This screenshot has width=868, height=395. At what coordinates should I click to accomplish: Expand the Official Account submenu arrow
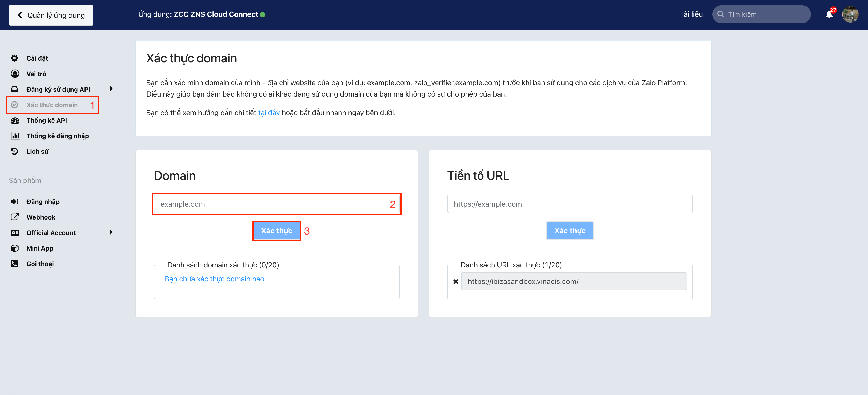point(111,232)
